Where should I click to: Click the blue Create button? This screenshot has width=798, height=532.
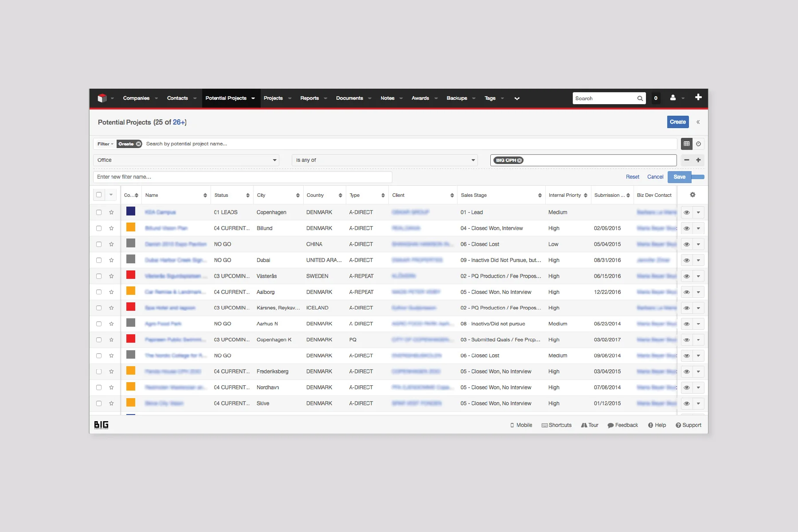[x=678, y=122]
